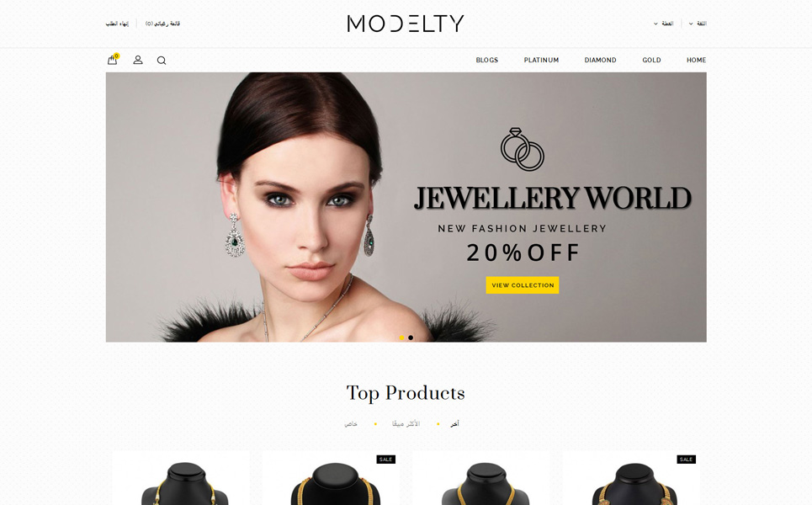Viewport: 812px width, 505px height.
Task: Open the HOME menu item
Action: [x=696, y=60]
